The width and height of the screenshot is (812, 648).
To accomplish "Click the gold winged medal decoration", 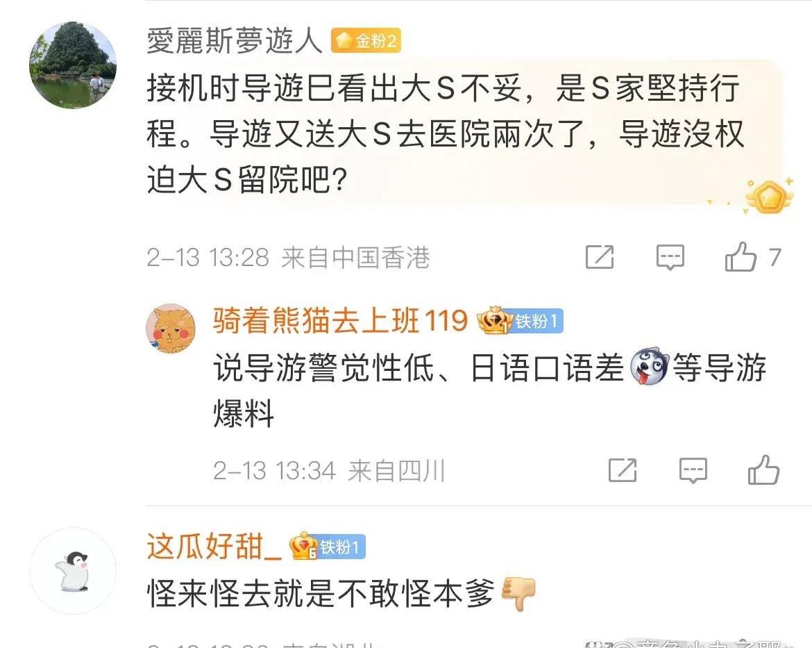I will (x=769, y=196).
